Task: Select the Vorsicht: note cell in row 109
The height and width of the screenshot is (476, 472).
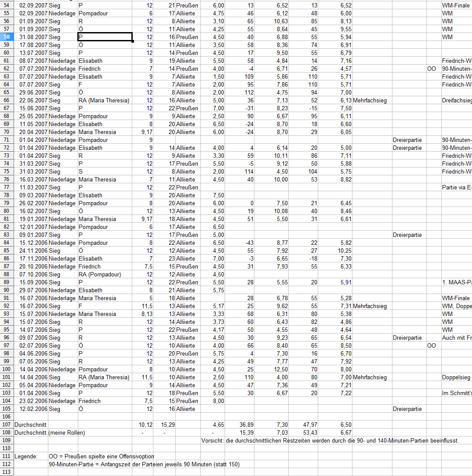Action: [330, 440]
